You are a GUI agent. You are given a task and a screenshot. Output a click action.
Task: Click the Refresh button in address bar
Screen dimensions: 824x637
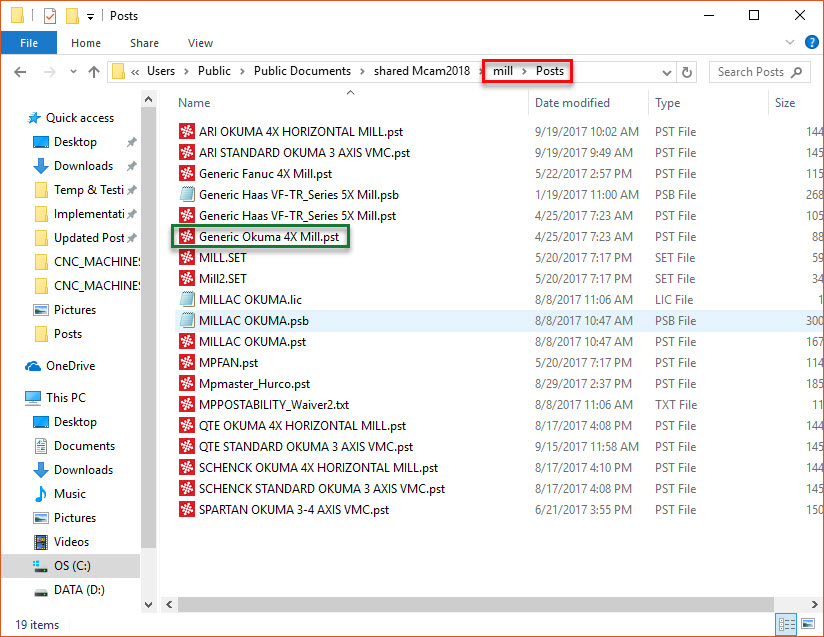point(686,72)
